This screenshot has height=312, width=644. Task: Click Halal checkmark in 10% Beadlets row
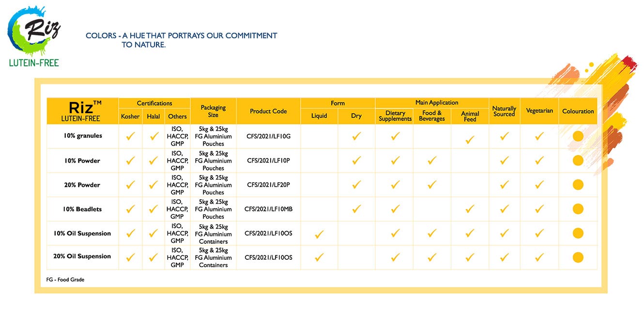coord(154,209)
